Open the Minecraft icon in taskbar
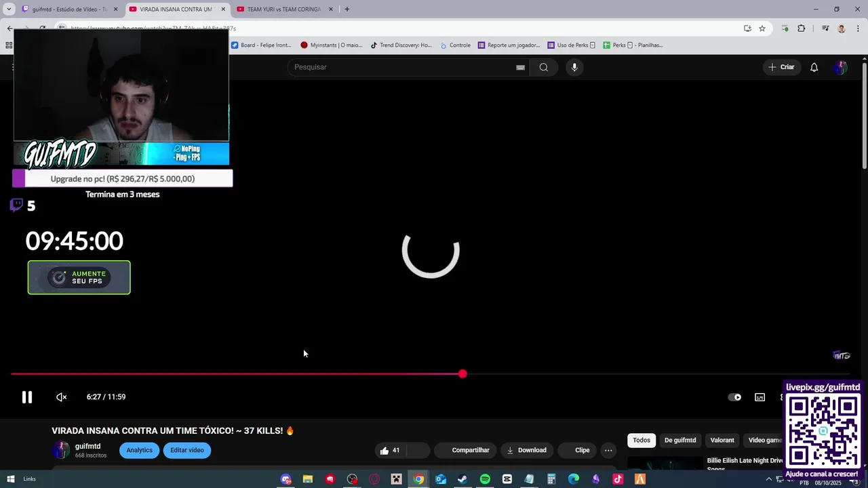The width and height of the screenshot is (868, 488). click(396, 479)
